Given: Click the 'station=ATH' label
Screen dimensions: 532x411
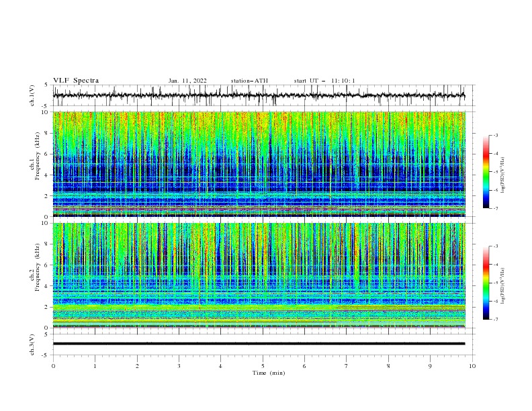Looking at the screenshot, I should [249, 81].
